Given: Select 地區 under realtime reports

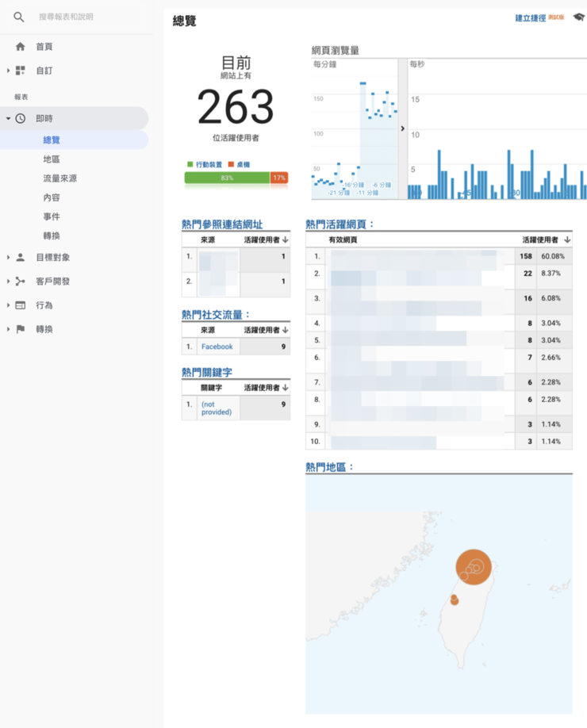Looking at the screenshot, I should 52,159.
